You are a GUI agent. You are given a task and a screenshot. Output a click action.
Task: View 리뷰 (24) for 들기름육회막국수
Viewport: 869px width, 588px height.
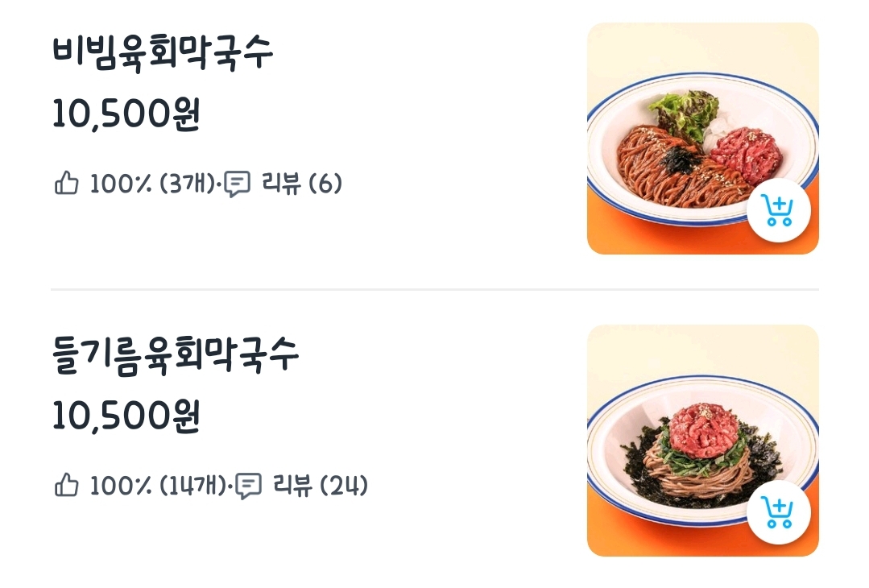pos(321,486)
